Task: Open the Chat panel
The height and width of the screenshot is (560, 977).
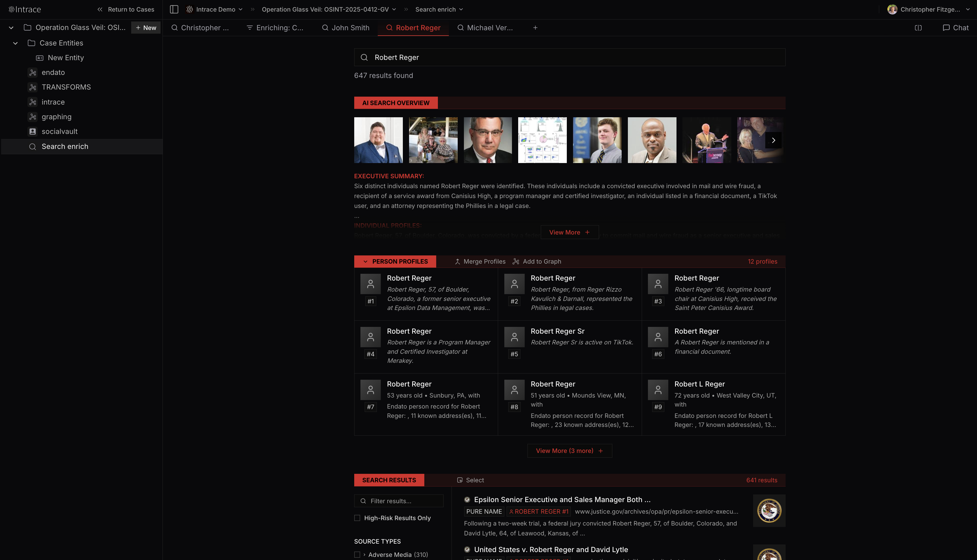Action: point(956,28)
